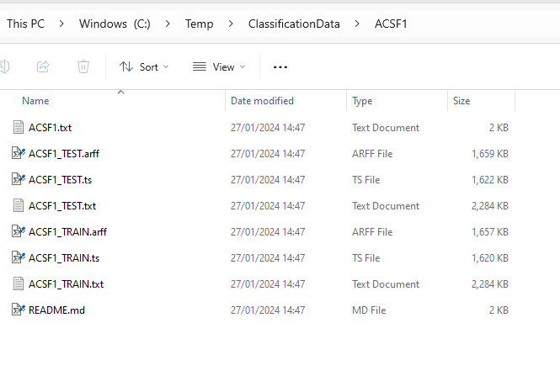Expand chevron after Windows (C:) in breadcrumb
Screen dimensions: 560x392
click(168, 24)
